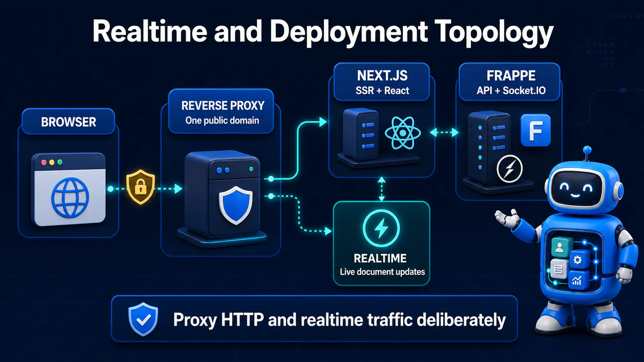Click the reverse proxy server with blue shield
The image size is (644, 362).
(222, 199)
